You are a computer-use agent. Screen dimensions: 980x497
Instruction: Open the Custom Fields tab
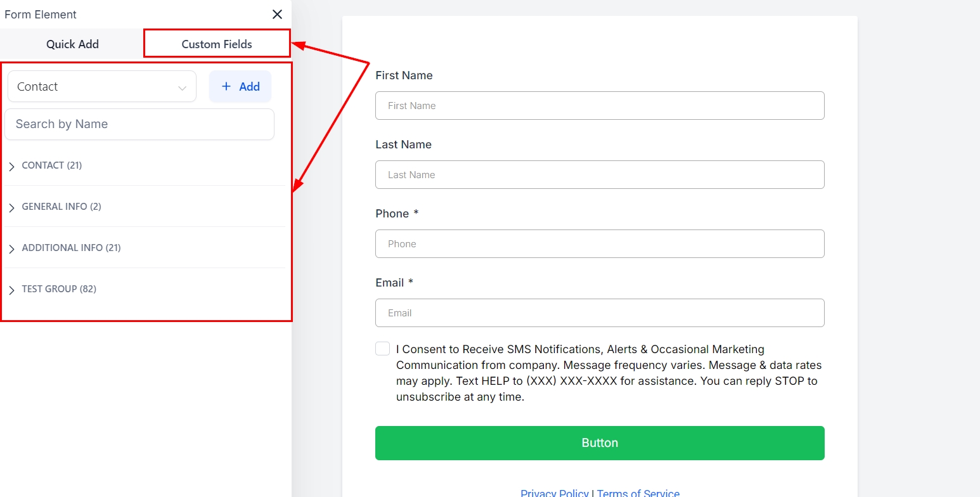coord(217,44)
